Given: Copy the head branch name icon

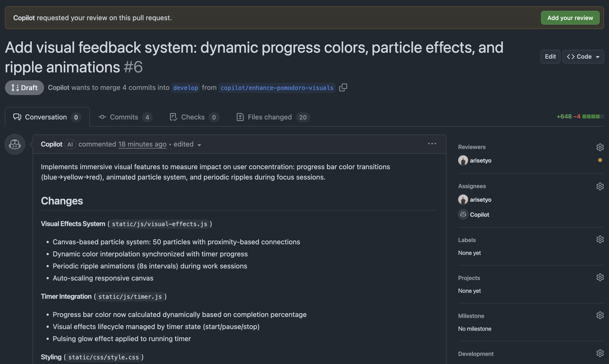Looking at the screenshot, I should click(343, 87).
